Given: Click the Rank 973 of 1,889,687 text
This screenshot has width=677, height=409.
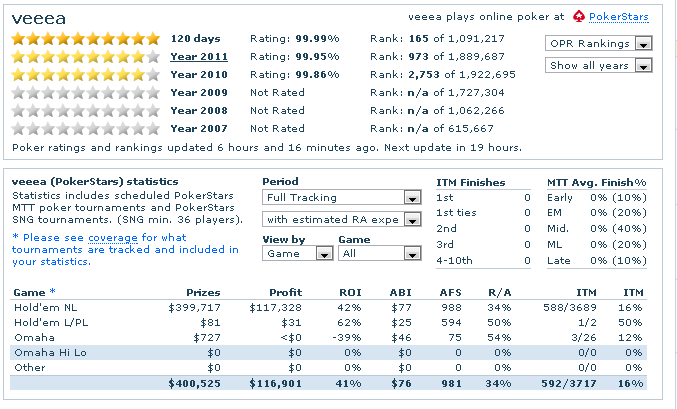Looking at the screenshot, I should [x=437, y=57].
